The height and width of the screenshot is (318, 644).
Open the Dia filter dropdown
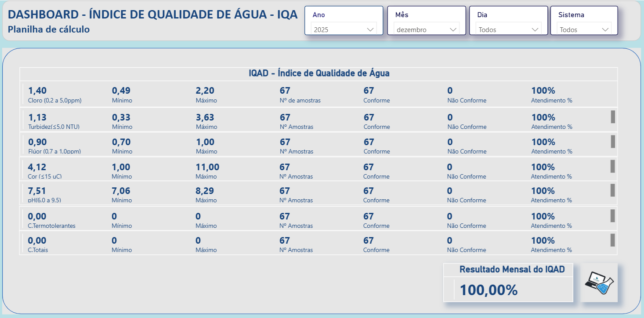point(508,29)
